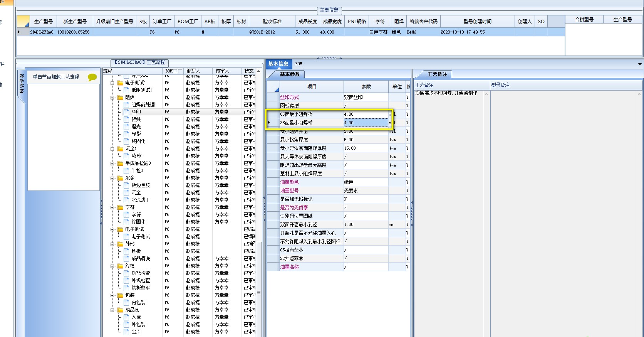
Task: Click the 主要信息 section header
Action: point(329,10)
